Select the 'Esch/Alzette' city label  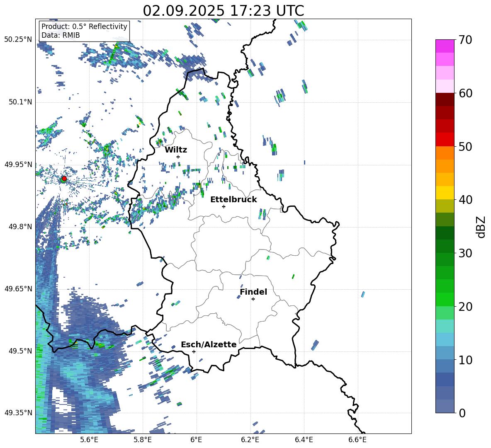(x=209, y=344)
